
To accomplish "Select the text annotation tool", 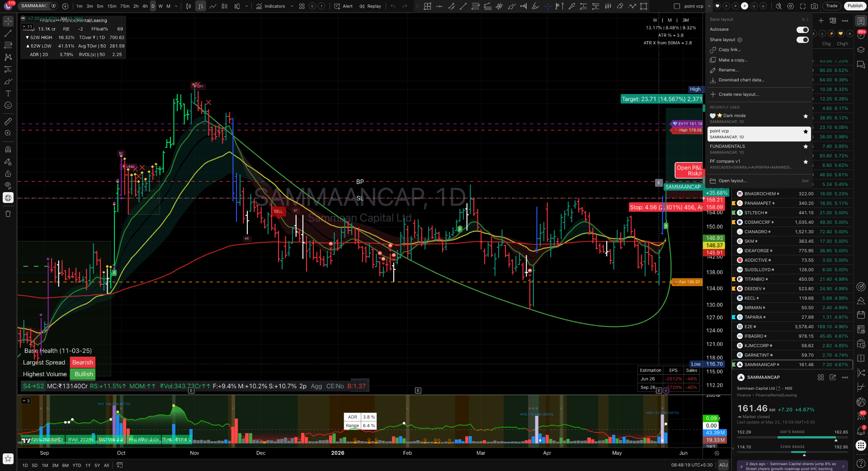I will (8, 94).
